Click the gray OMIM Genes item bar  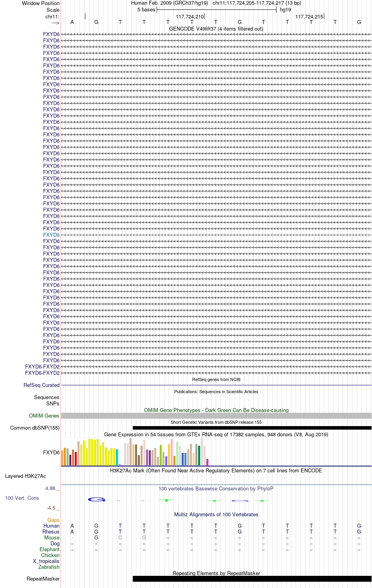point(216,416)
